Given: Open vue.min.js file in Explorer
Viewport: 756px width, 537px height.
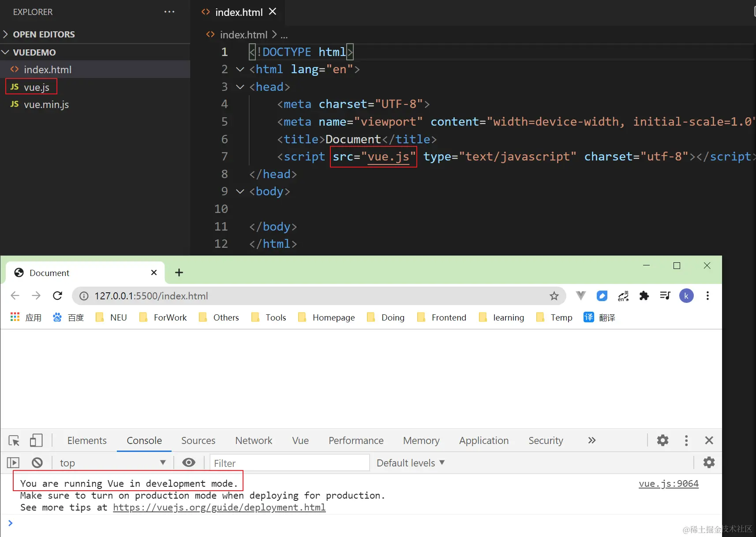Looking at the screenshot, I should [x=95, y=104].
